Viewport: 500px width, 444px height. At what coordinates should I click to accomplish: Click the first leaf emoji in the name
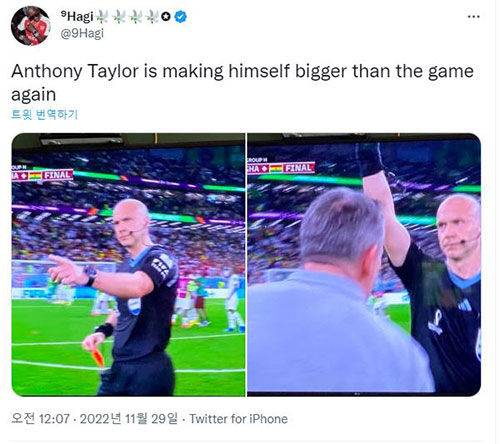[x=102, y=16]
